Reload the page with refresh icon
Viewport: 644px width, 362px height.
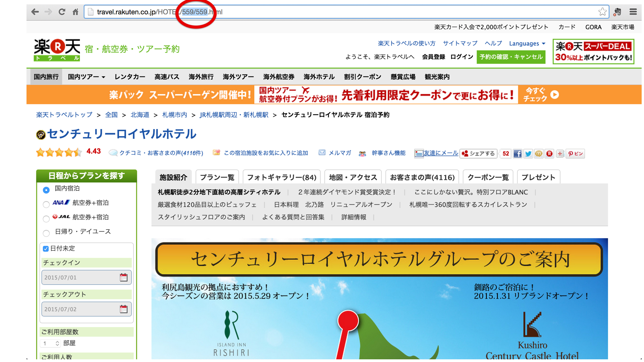[x=62, y=12]
